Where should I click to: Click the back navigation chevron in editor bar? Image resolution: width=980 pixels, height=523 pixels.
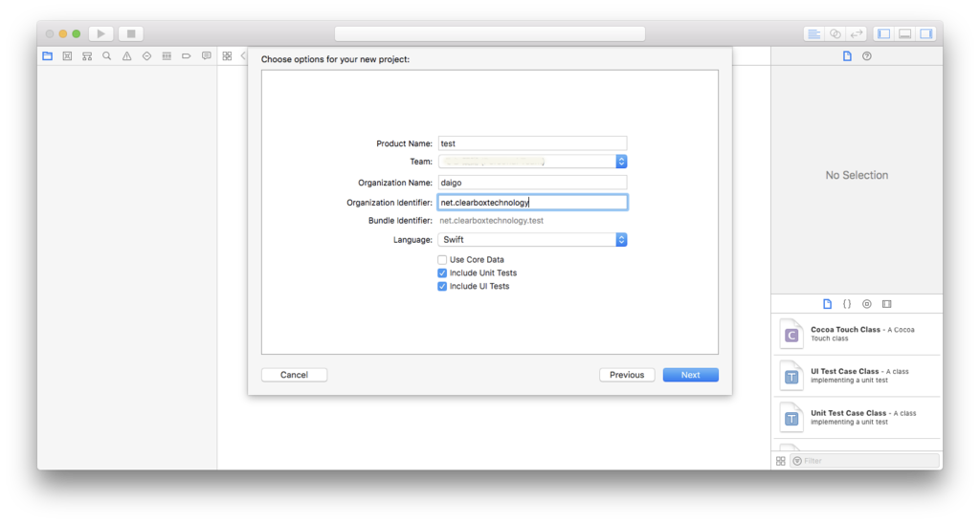[244, 56]
